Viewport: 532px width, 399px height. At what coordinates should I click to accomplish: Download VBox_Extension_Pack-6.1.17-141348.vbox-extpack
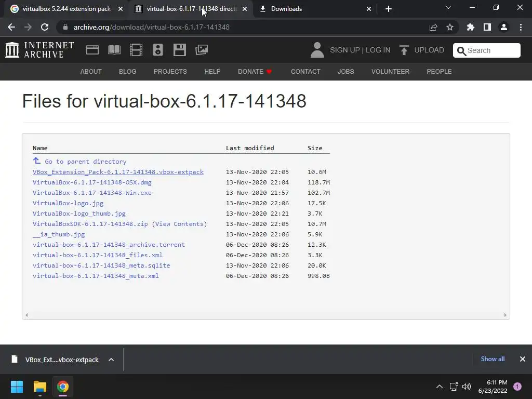(118, 172)
